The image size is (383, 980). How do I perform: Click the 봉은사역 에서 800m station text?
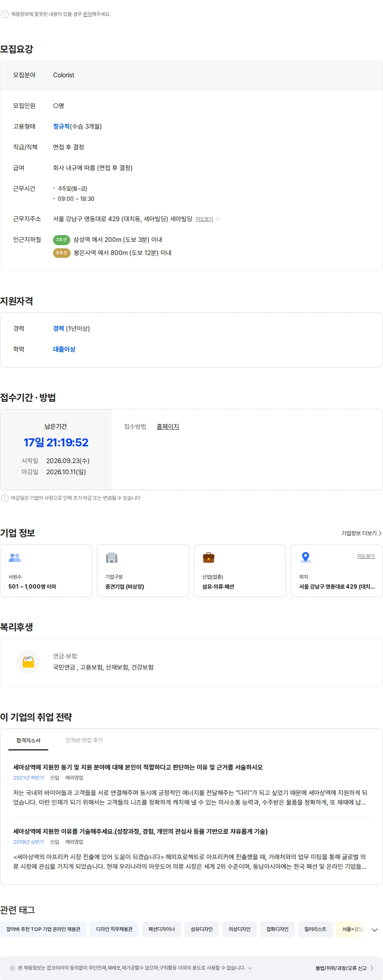tap(122, 253)
